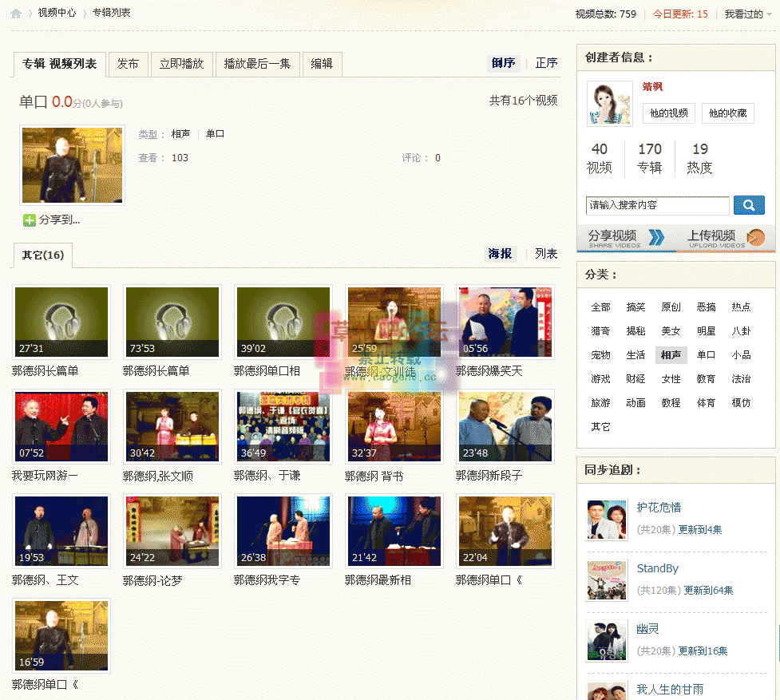Click the 分享视频 share videos banner
Image resolution: width=780 pixels, height=700 pixels.
click(625, 238)
